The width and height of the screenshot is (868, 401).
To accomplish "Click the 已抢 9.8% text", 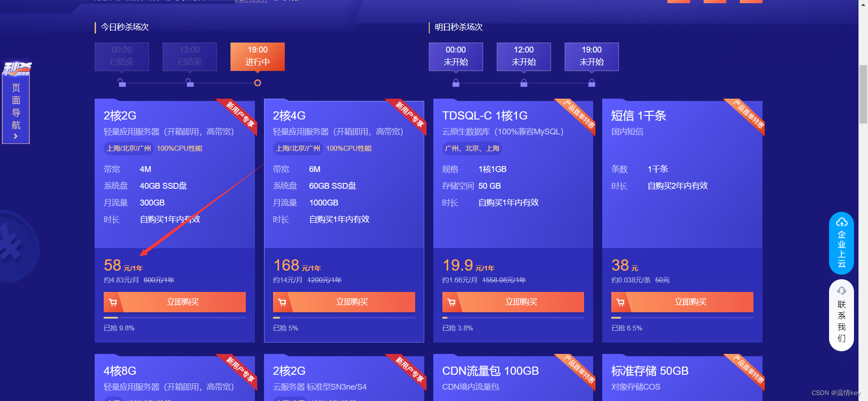I will pos(119,328).
